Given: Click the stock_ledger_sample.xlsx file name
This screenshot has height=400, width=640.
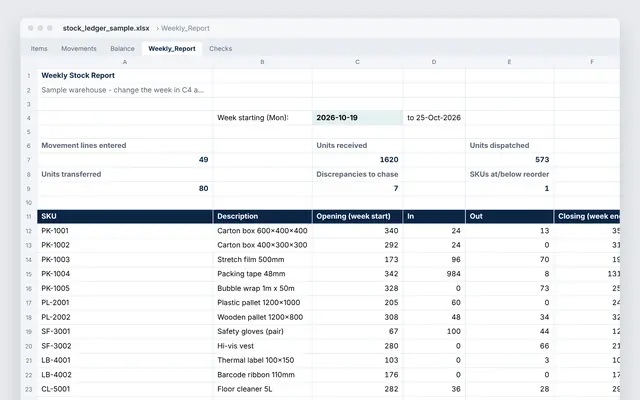Looking at the screenshot, I should click(x=106, y=28).
